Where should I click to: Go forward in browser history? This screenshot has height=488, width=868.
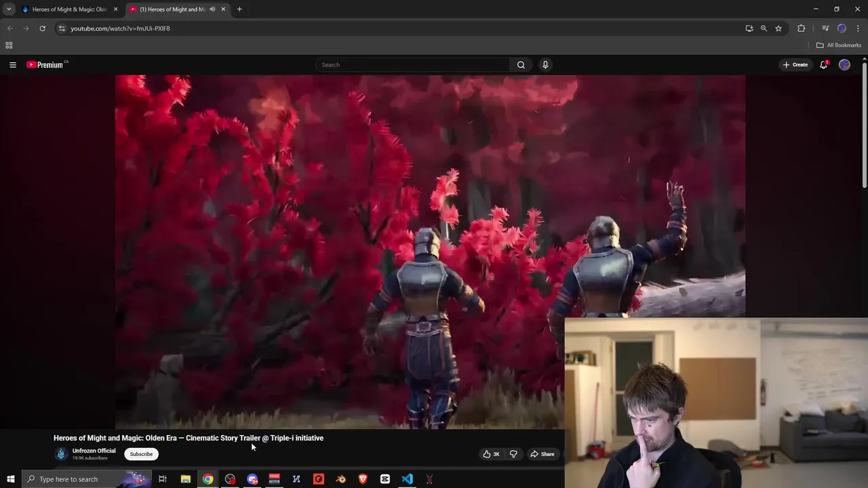(x=26, y=28)
